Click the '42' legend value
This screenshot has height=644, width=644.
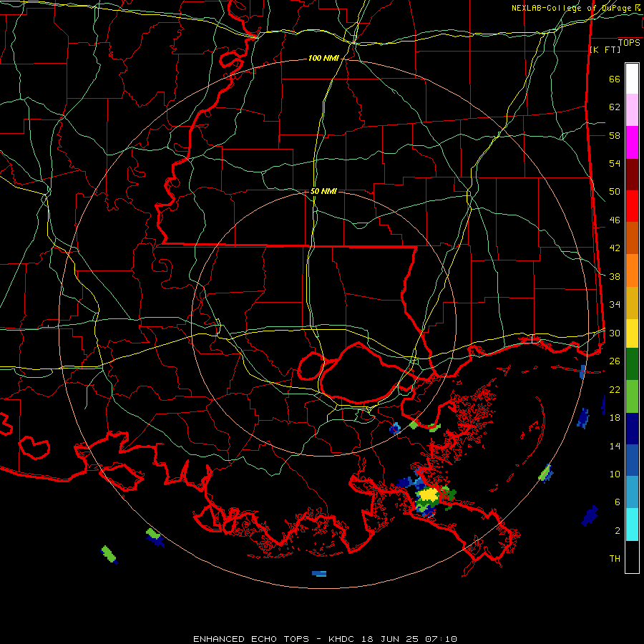615,248
